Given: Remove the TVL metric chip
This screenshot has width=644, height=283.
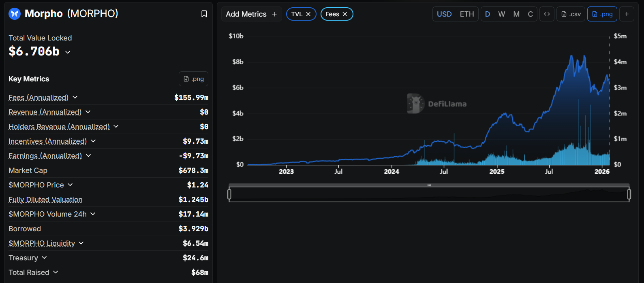Looking at the screenshot, I should point(308,14).
